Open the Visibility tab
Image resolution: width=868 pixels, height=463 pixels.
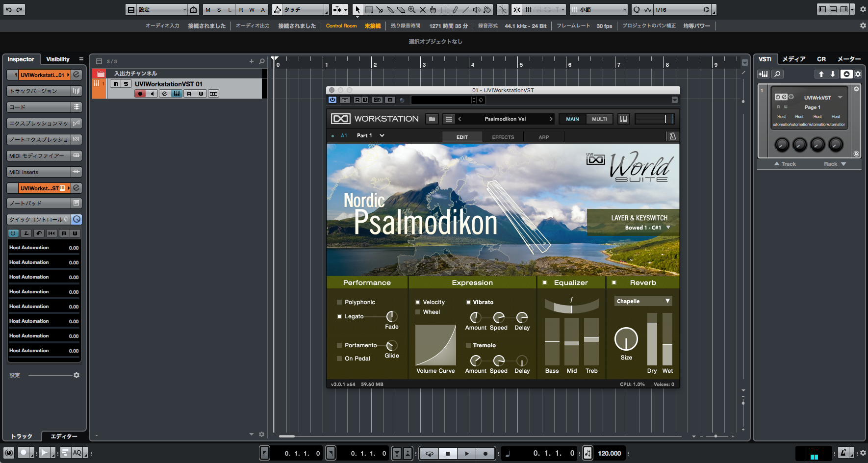[58, 59]
